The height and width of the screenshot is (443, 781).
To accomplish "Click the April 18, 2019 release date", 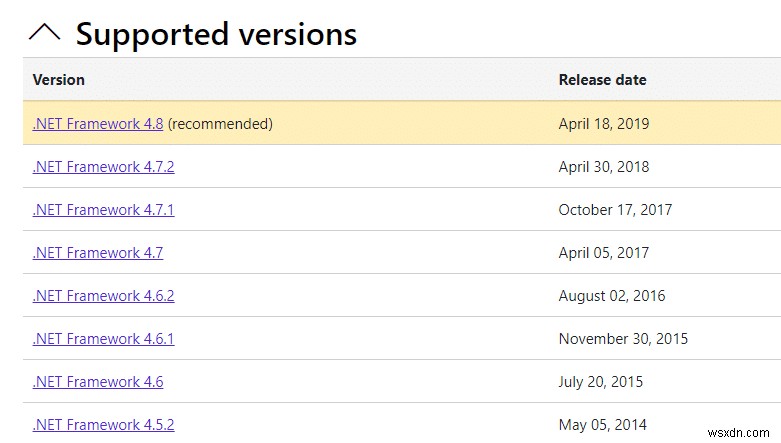I will pyautogui.click(x=604, y=124).
